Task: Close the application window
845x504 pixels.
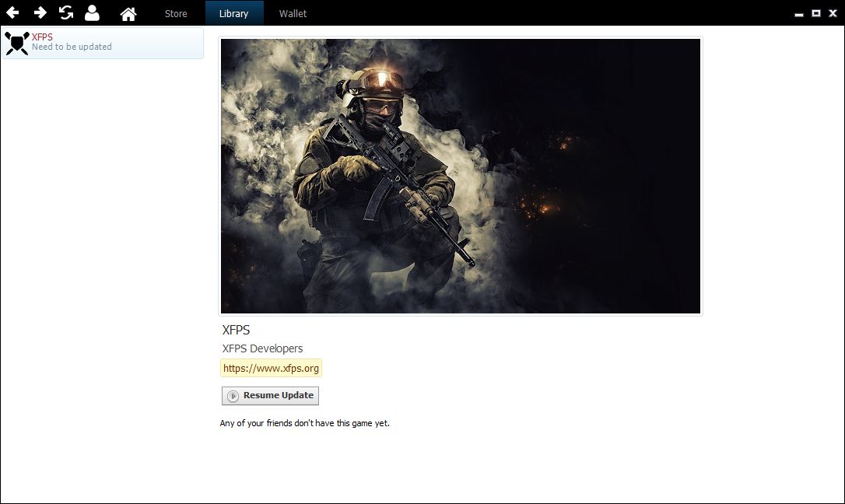Action: coord(833,13)
